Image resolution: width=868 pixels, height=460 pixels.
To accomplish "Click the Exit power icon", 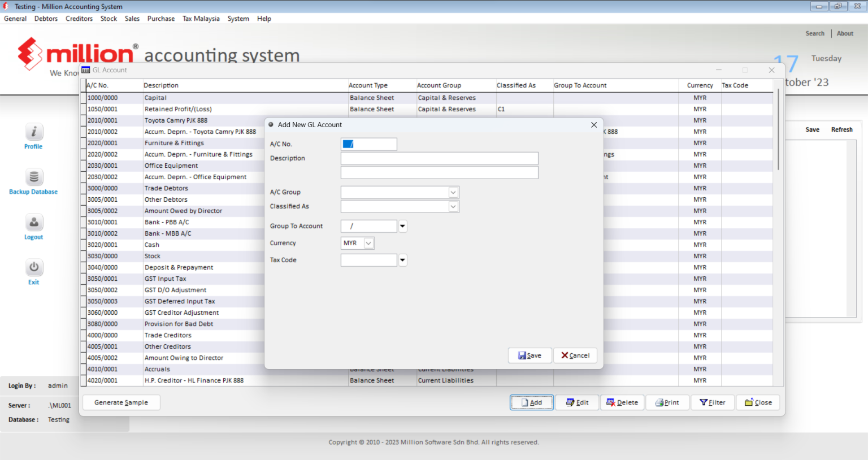I will (33, 268).
